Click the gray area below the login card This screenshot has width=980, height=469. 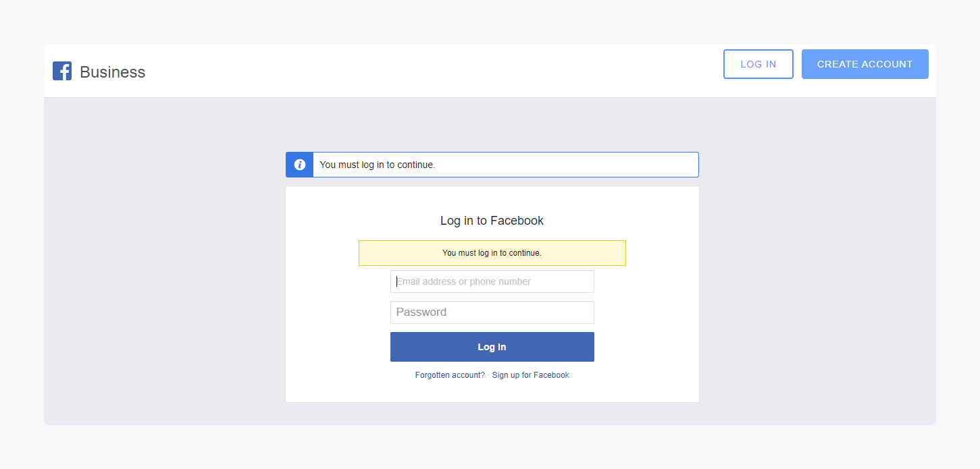point(492,414)
